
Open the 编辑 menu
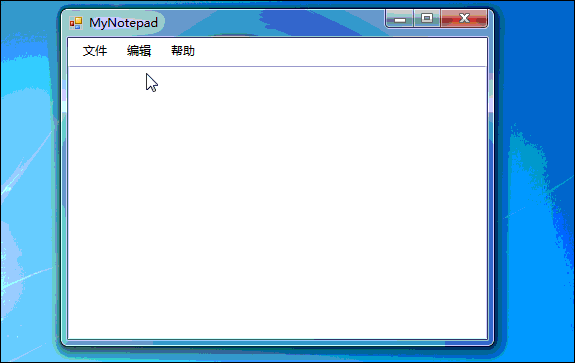tap(139, 51)
